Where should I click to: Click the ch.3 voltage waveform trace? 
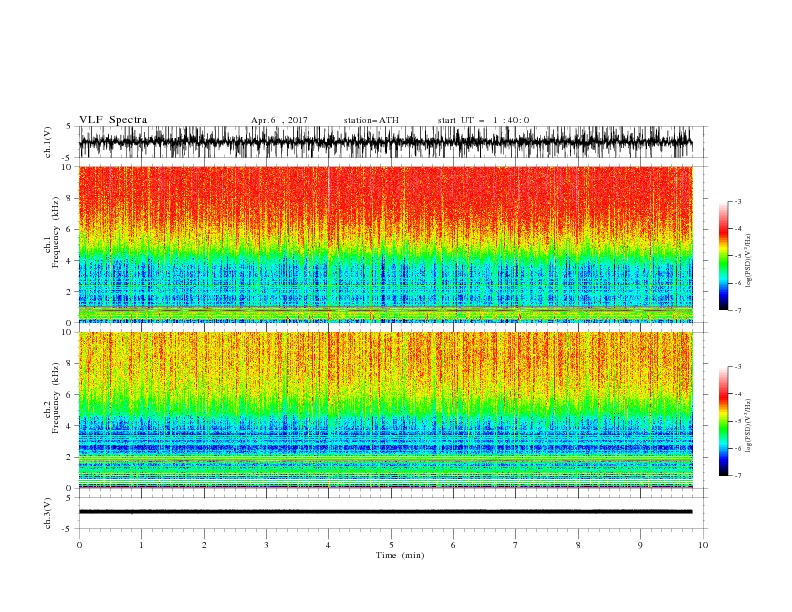point(385,512)
